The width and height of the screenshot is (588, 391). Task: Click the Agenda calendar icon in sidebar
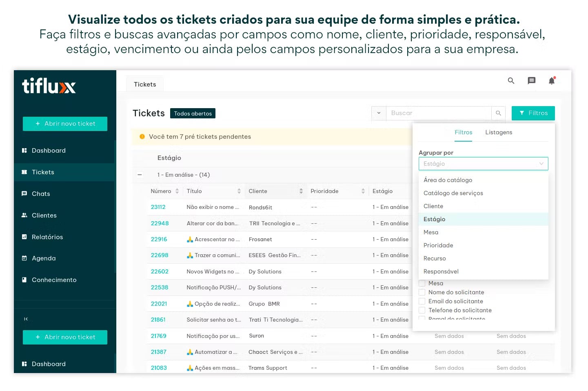click(x=24, y=258)
